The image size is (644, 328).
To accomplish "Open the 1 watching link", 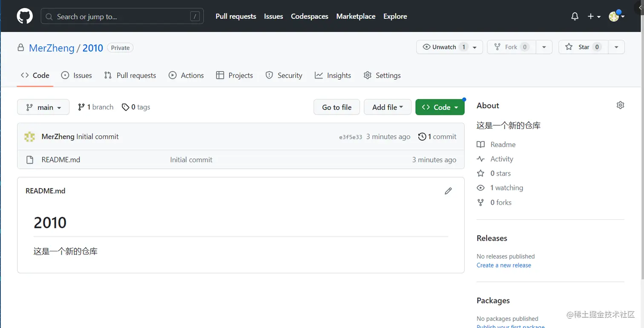I will [507, 188].
